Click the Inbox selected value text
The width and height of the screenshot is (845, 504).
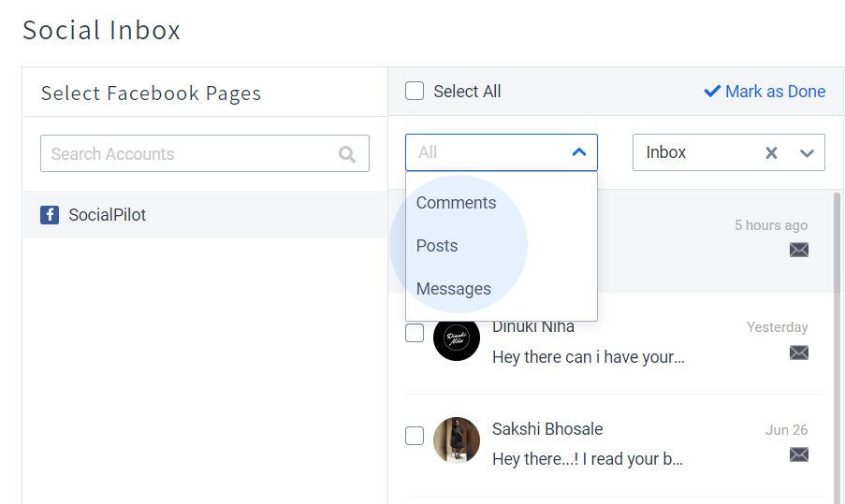tap(666, 152)
